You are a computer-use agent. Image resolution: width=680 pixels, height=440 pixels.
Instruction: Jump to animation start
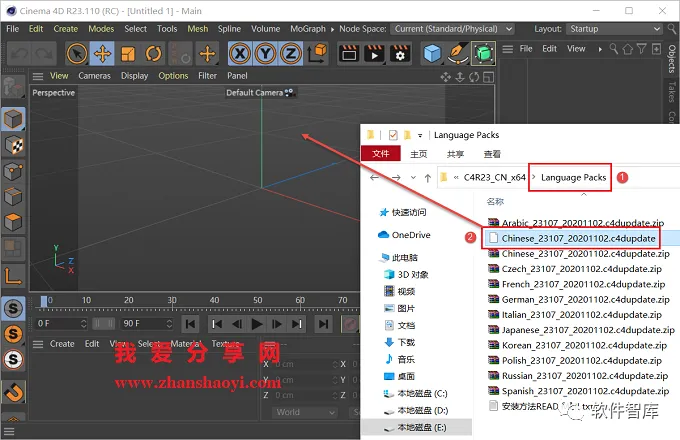coord(190,324)
